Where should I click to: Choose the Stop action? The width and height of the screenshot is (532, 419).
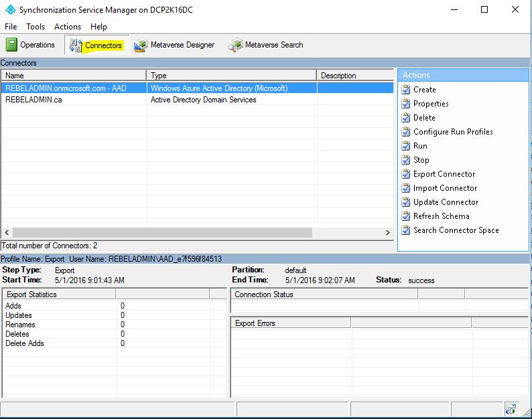coord(421,160)
